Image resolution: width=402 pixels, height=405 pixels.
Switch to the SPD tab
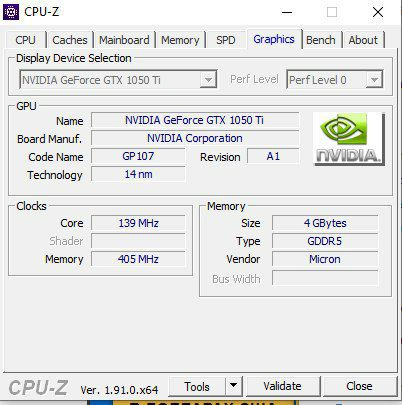pyautogui.click(x=226, y=40)
